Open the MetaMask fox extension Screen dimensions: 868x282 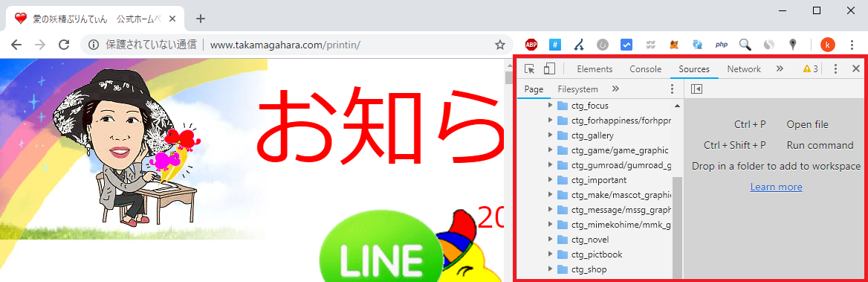674,45
